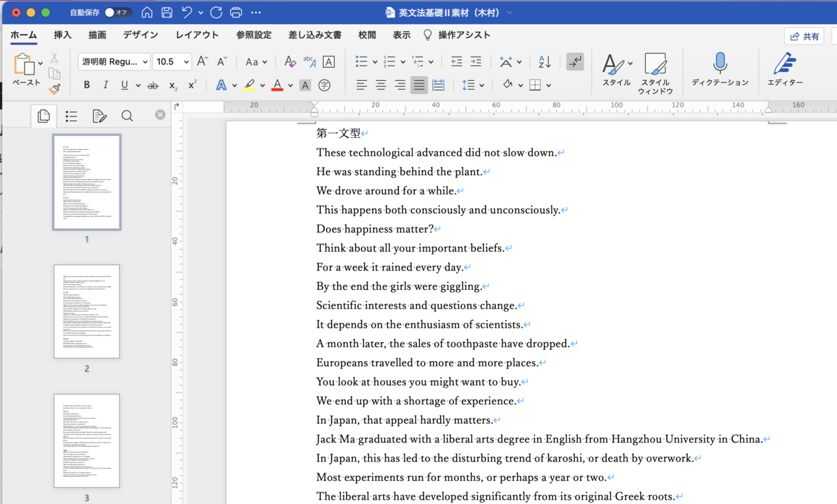Click the 操作アシスト search box
This screenshot has width=837, height=504.
[x=457, y=35]
